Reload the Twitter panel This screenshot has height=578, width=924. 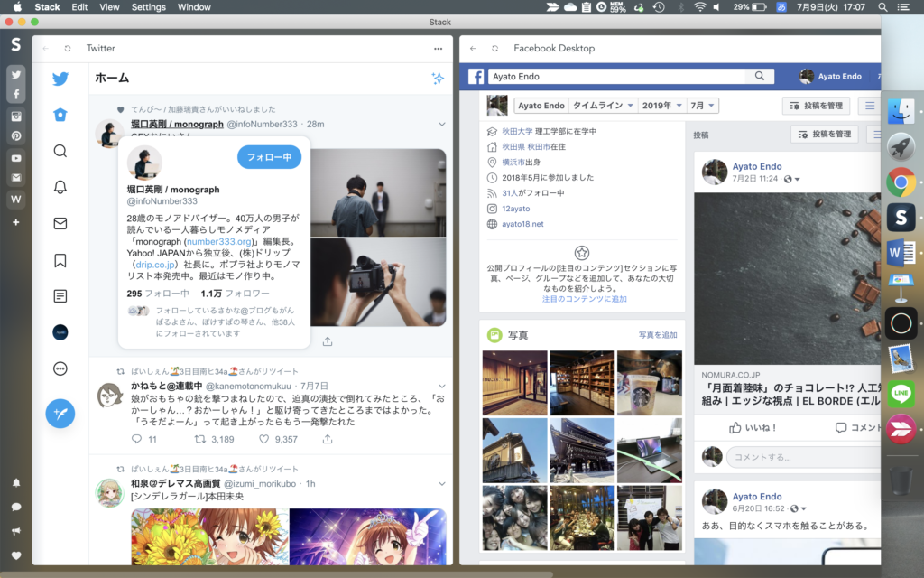coord(68,49)
